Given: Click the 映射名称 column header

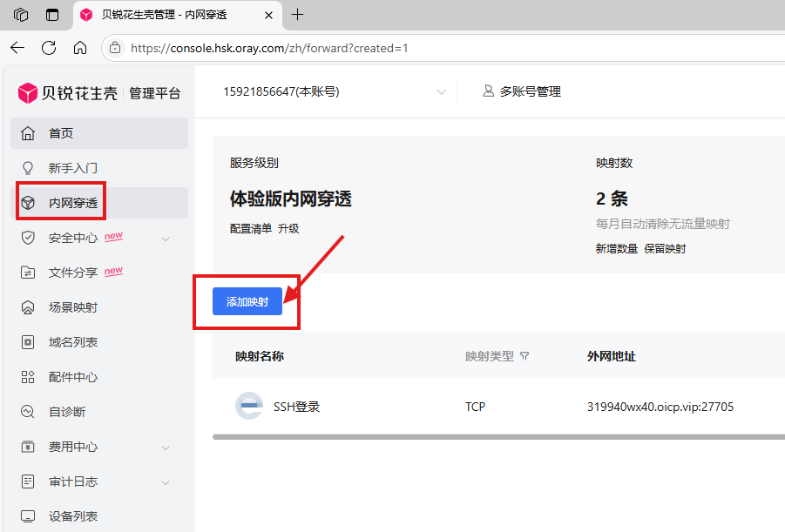Looking at the screenshot, I should click(260, 356).
